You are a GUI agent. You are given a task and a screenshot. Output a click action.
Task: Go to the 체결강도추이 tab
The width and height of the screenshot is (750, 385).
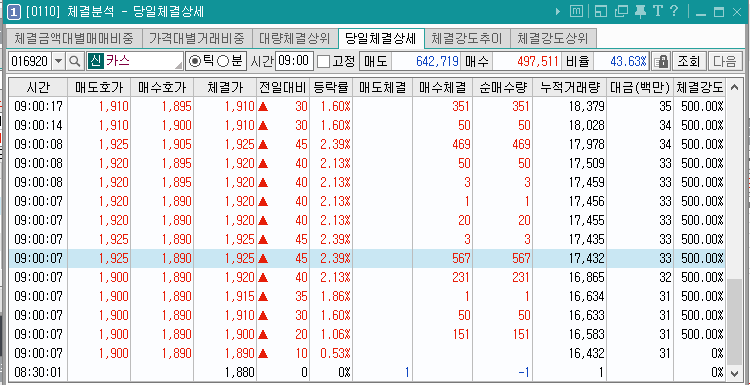coord(467,38)
